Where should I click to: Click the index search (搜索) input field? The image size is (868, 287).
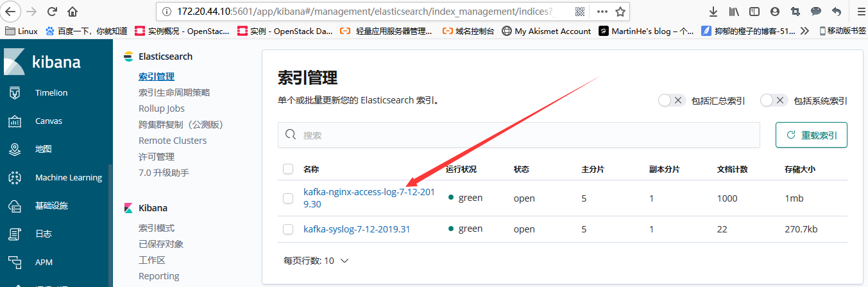pyautogui.click(x=518, y=135)
